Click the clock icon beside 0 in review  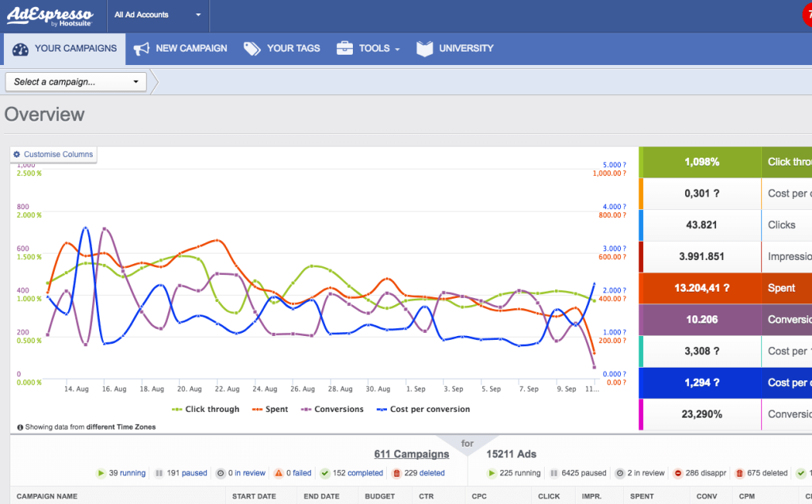pyautogui.click(x=220, y=473)
